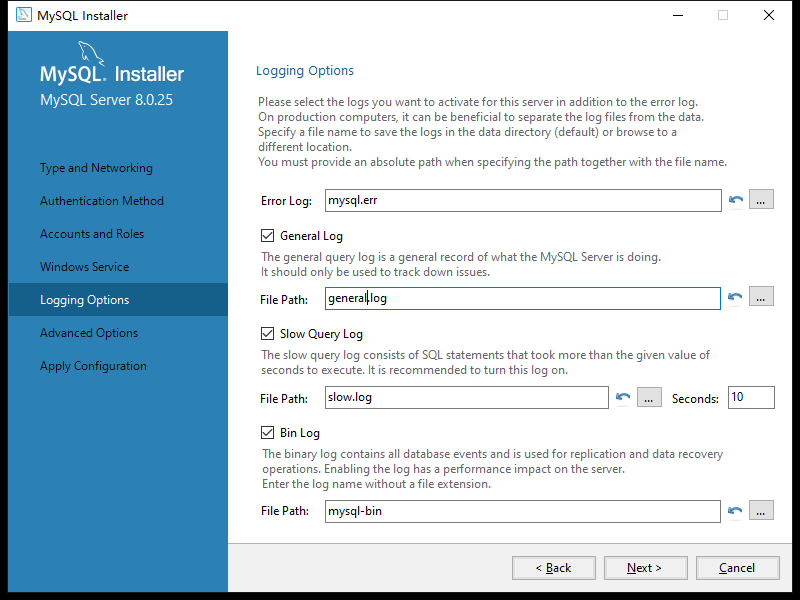Open Windows Service step
The image size is (800, 600).
[84, 267]
